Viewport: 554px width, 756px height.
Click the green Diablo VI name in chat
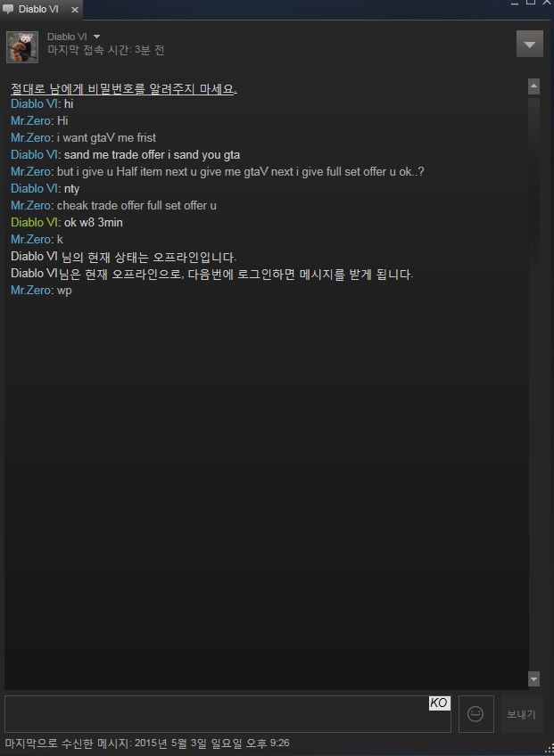(x=34, y=222)
